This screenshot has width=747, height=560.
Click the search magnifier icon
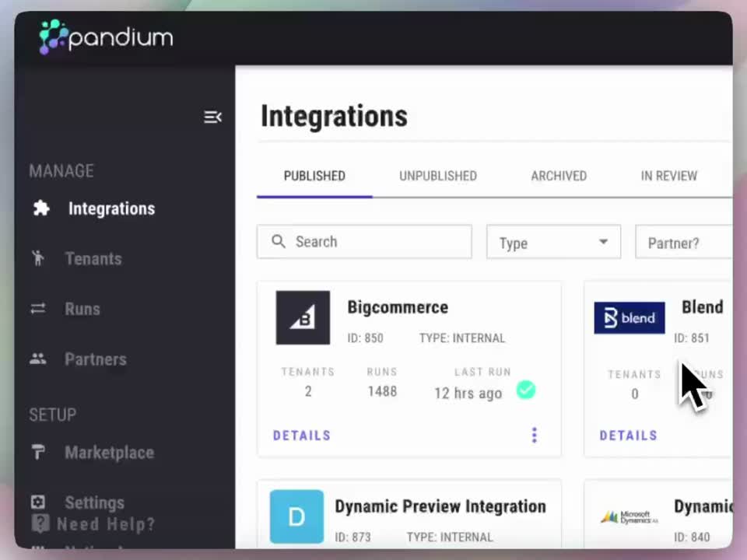coord(279,241)
